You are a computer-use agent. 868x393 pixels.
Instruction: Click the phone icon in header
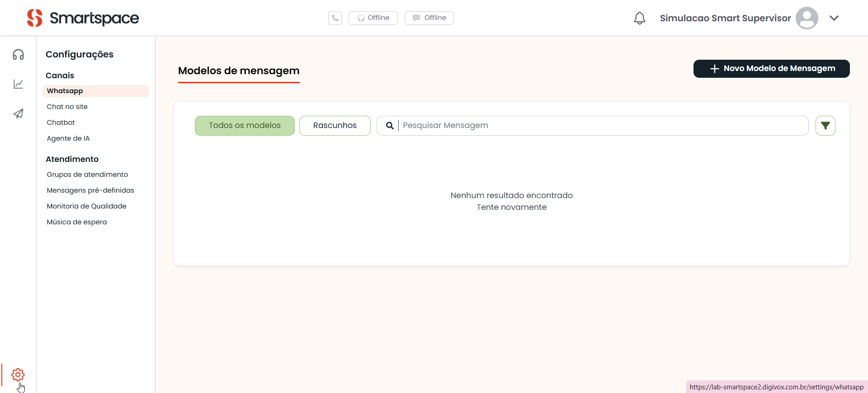click(x=335, y=18)
